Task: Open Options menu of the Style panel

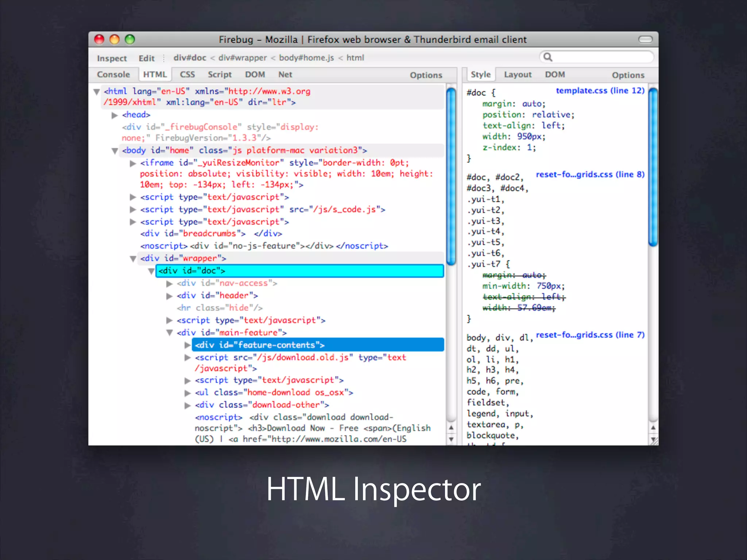Action: [628, 75]
